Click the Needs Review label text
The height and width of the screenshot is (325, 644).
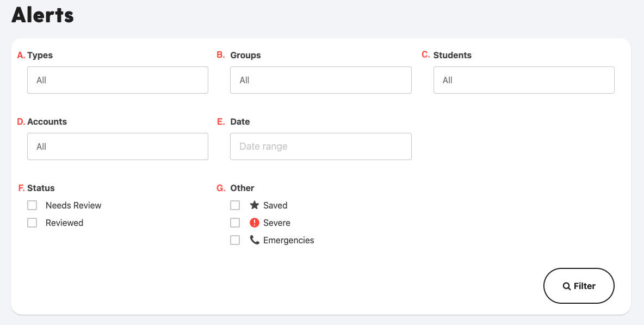coord(73,205)
